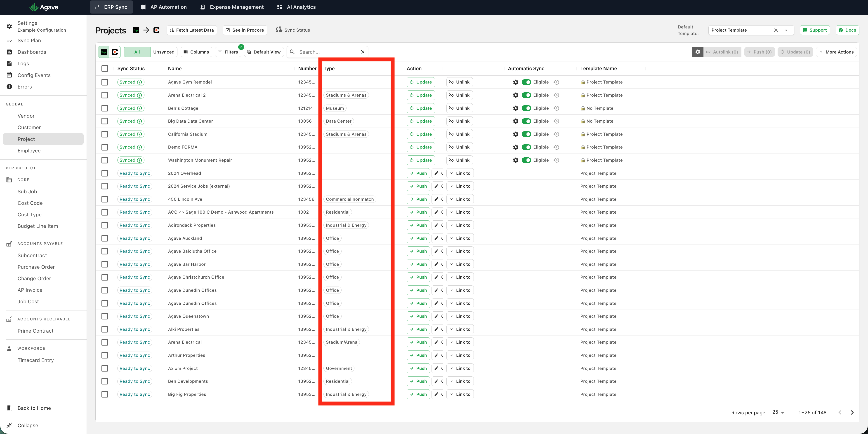Expand Link to for Arena Electrical

pos(460,342)
